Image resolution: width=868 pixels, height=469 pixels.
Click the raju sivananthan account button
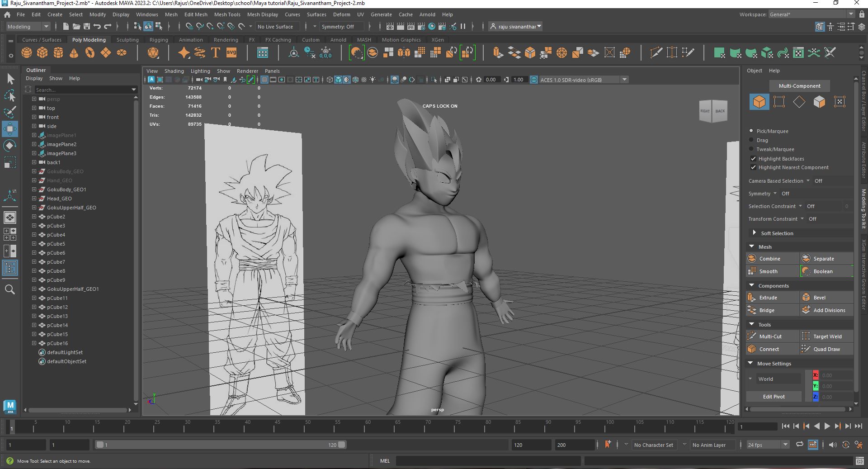click(515, 26)
